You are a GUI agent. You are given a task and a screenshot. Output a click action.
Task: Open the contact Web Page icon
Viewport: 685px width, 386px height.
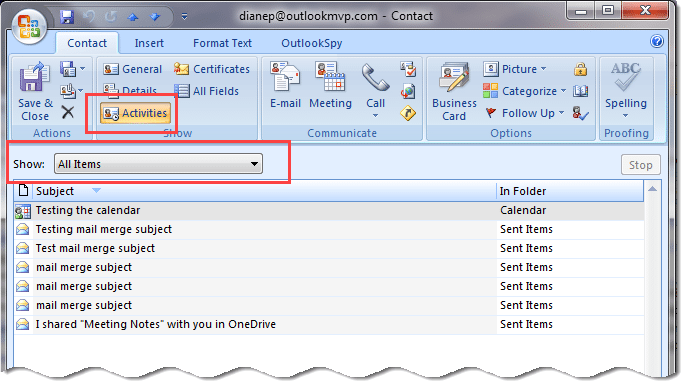click(408, 91)
